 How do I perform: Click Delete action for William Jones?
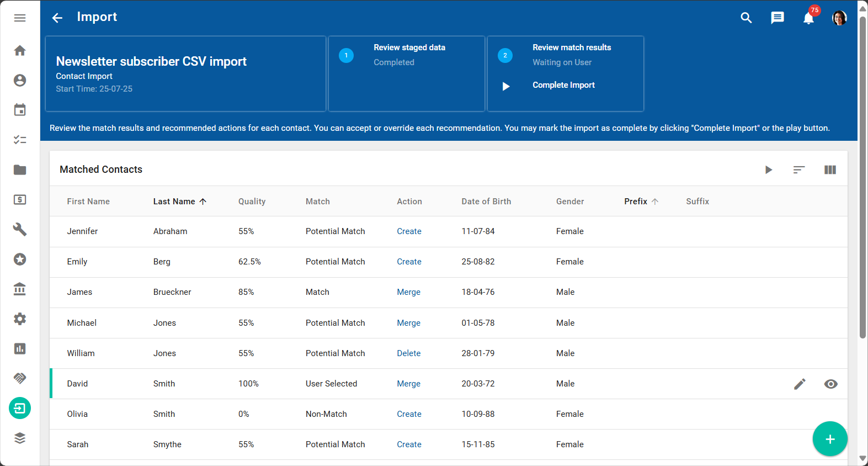click(x=408, y=353)
